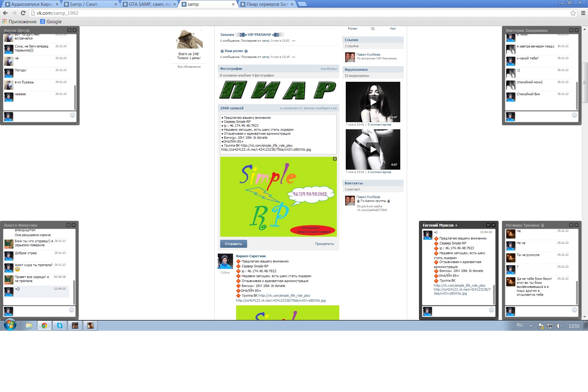Open Chrome menu hamburger icon

click(x=583, y=13)
